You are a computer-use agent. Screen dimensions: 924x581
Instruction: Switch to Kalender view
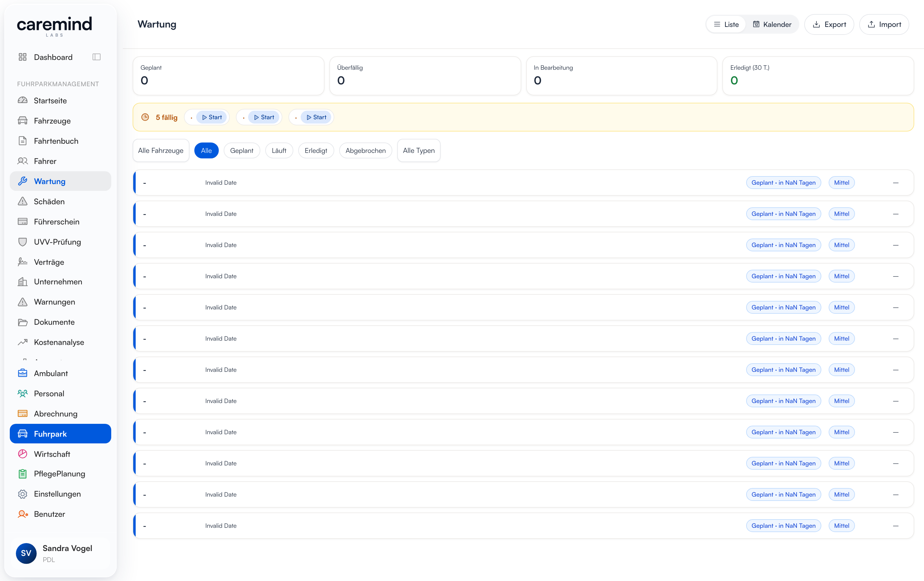point(772,24)
